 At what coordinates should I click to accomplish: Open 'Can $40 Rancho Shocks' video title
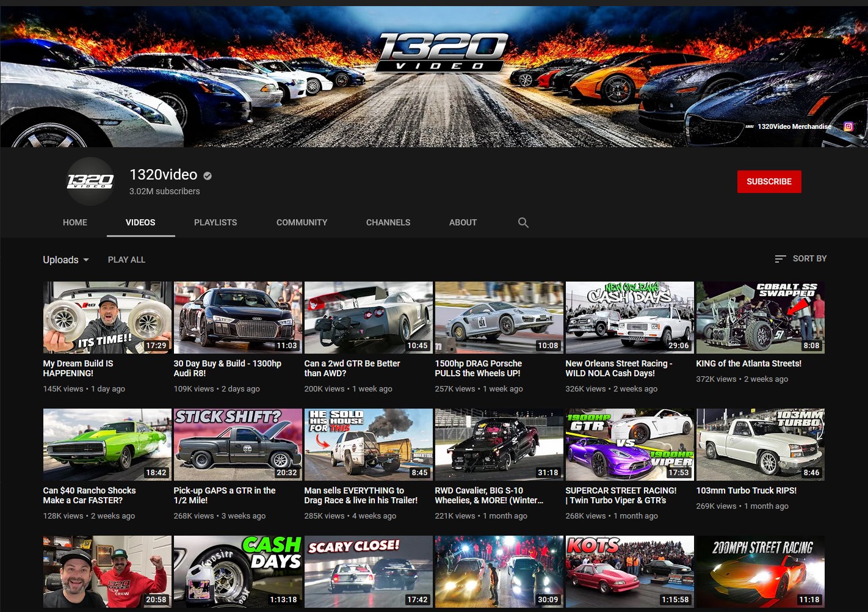point(89,495)
